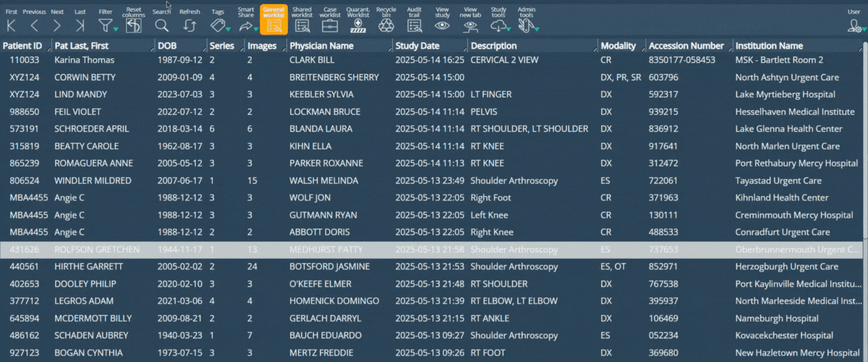Open the Quarantine Worklist
Image resolution: width=868 pixels, height=362 pixels.
358,25
